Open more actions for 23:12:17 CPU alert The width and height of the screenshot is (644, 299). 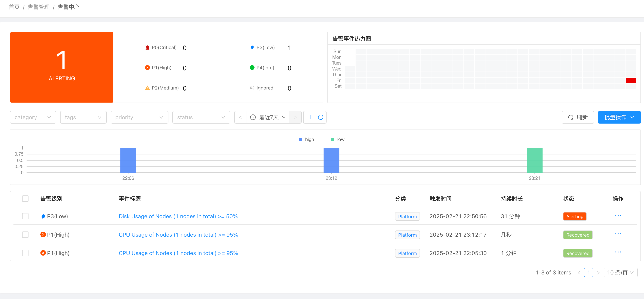click(618, 234)
